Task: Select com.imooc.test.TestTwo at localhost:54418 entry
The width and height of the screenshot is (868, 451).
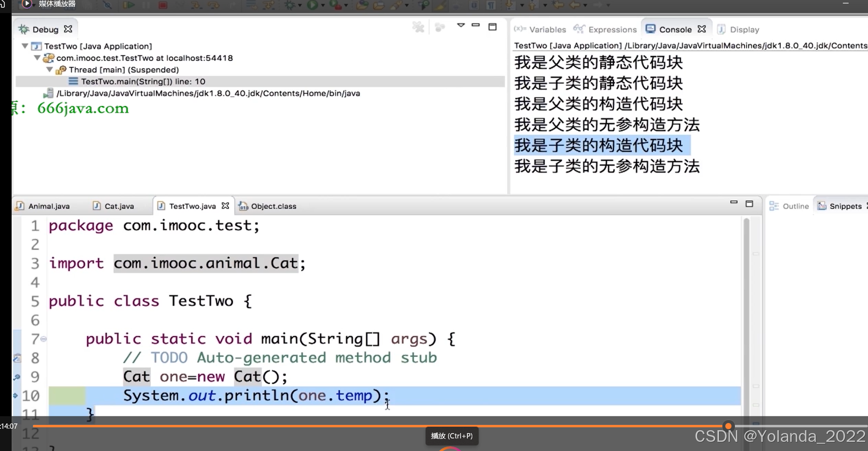Action: (145, 58)
